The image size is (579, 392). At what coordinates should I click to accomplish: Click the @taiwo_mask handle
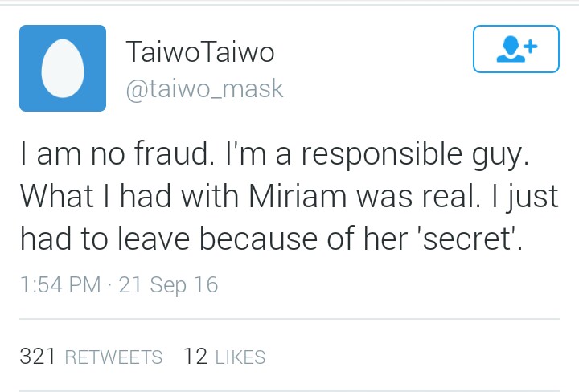tap(204, 89)
